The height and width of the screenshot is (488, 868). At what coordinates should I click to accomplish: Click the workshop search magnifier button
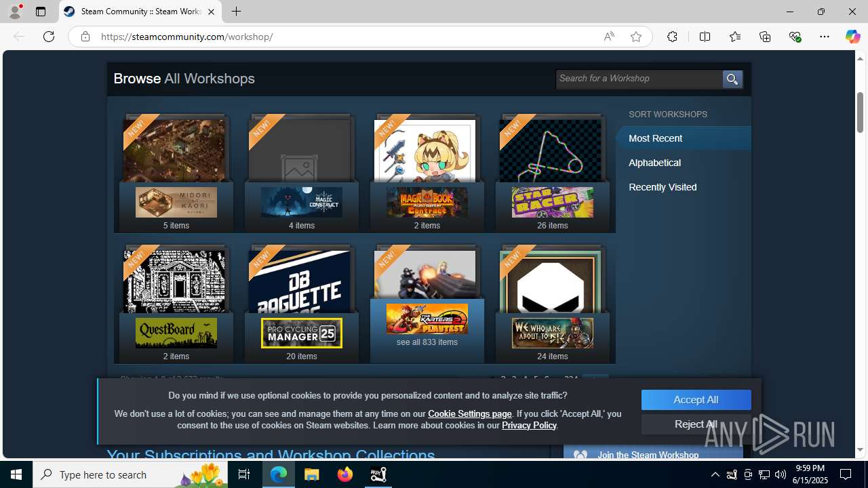(x=732, y=79)
